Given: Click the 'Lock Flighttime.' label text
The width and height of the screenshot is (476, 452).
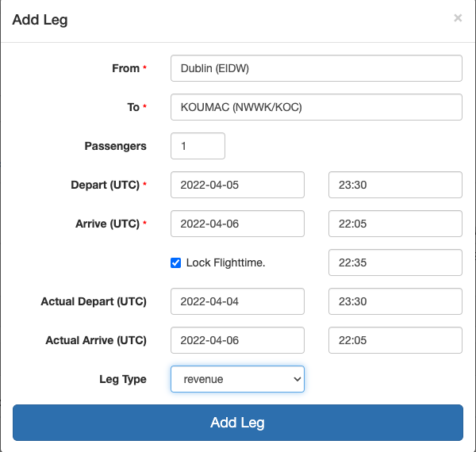Looking at the screenshot, I should (225, 262).
